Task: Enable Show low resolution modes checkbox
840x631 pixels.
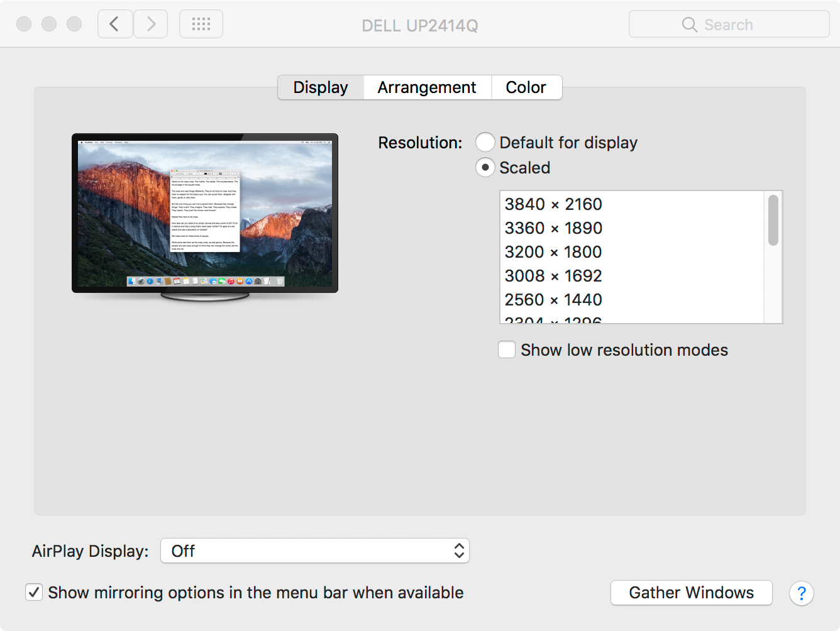Action: coord(507,349)
